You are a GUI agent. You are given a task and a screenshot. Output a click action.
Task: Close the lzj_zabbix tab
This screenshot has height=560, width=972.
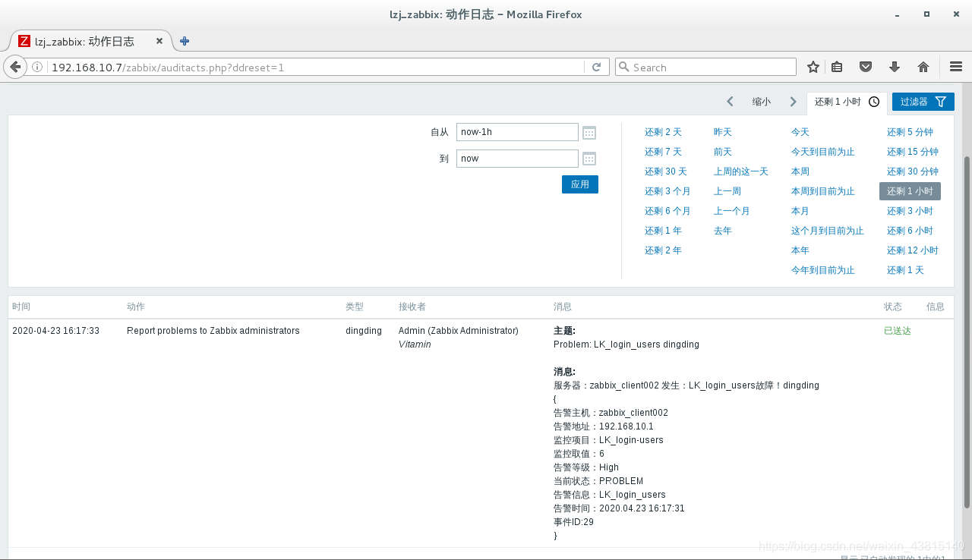click(159, 41)
